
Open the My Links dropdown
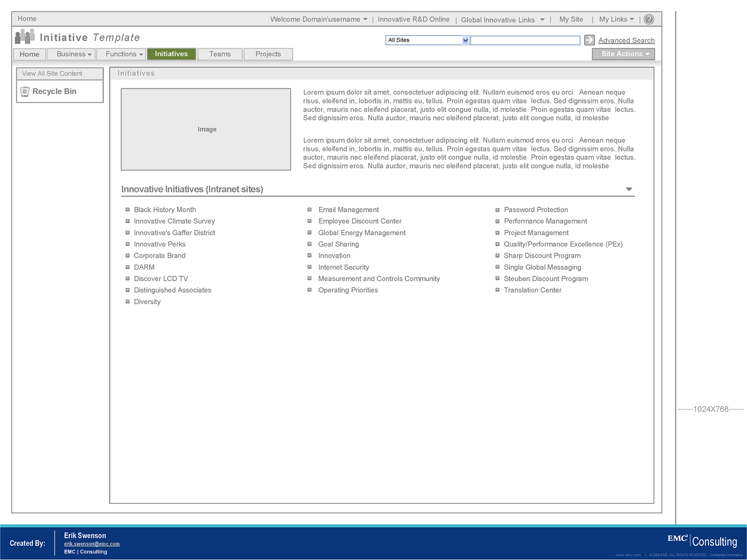click(616, 19)
